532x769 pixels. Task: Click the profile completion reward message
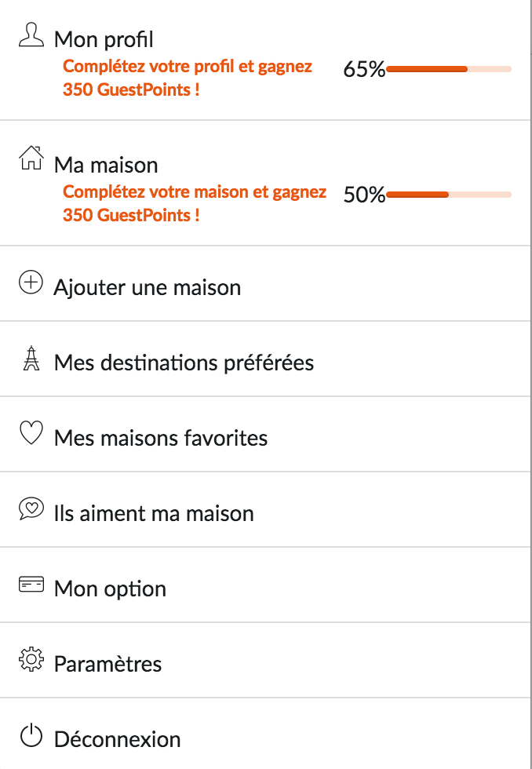coord(188,78)
